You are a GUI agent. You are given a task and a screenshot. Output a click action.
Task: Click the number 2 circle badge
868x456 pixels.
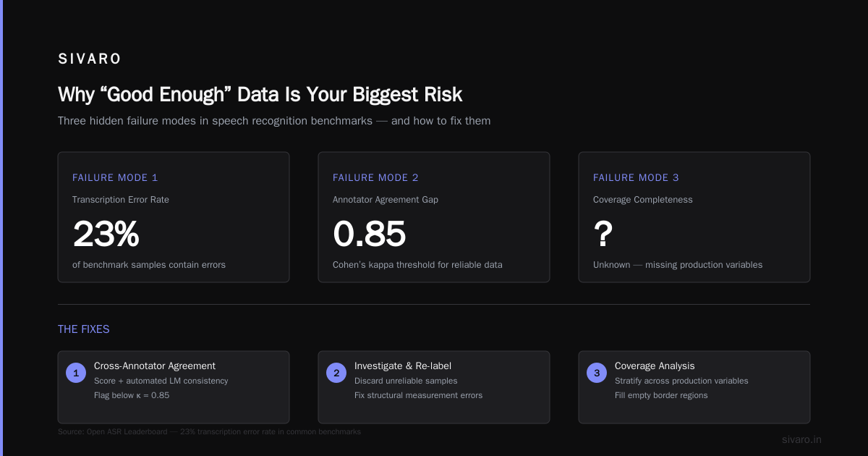[x=336, y=373]
